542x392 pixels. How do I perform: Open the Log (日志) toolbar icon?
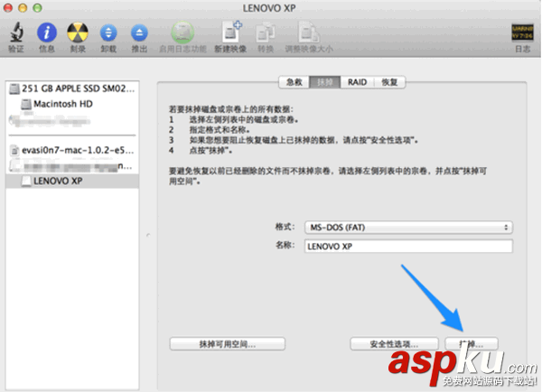522,33
